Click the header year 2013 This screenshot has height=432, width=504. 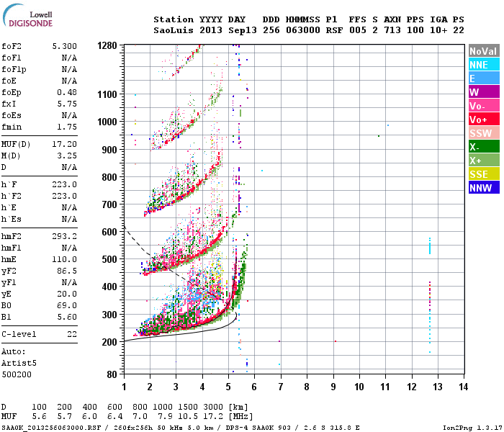point(211,30)
